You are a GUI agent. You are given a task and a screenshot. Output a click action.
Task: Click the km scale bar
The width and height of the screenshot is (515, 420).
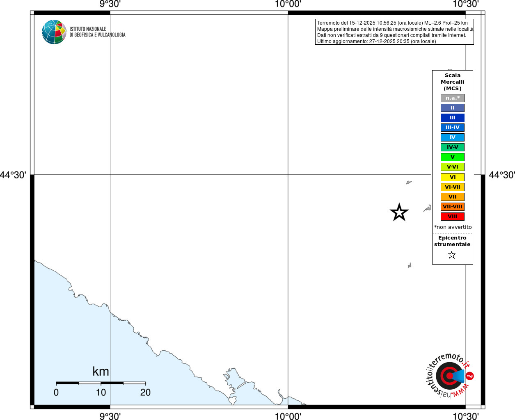101,383
